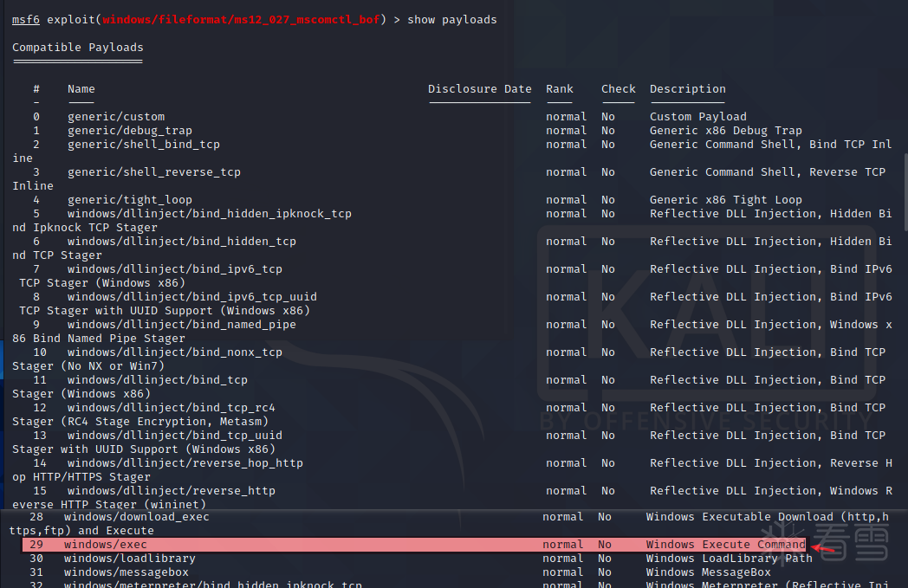Click the msf6 prompt text

(26, 19)
